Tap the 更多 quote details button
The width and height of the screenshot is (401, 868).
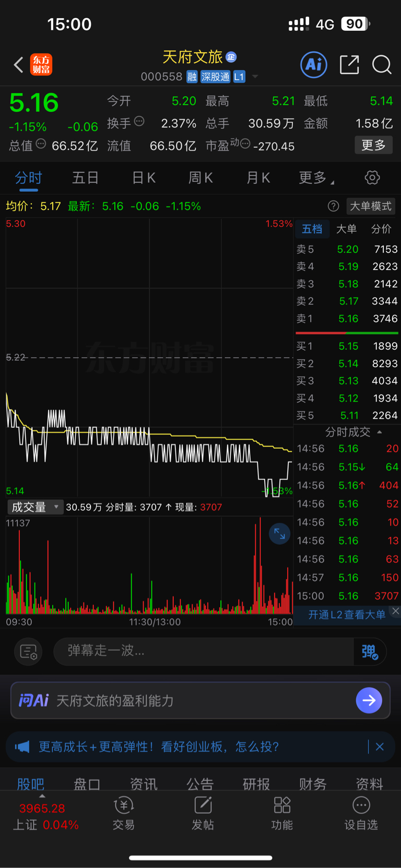[374, 145]
